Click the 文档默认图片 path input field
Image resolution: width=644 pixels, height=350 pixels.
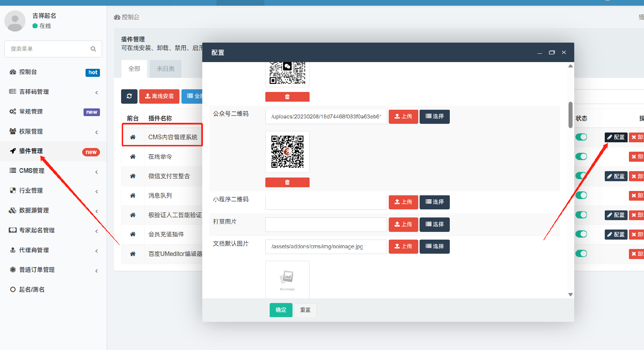[x=326, y=247]
